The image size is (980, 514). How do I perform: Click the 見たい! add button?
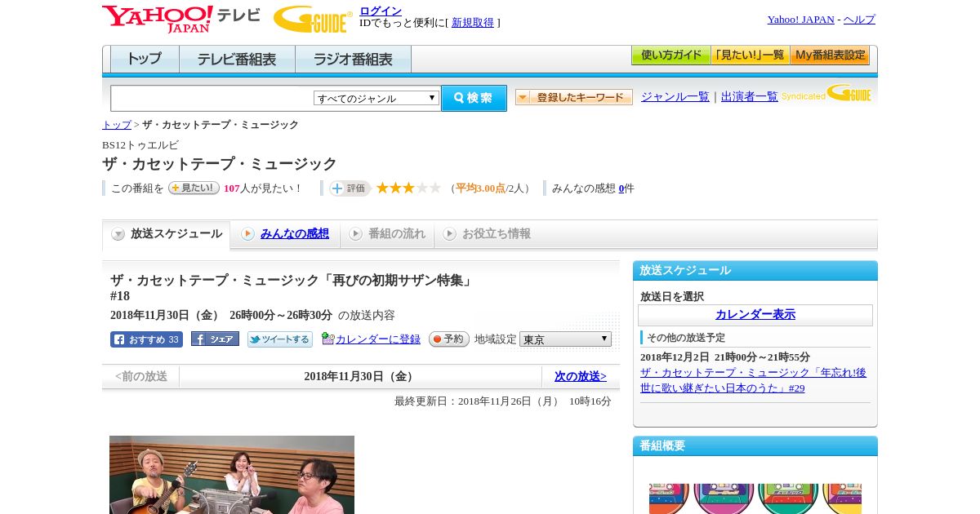point(194,188)
